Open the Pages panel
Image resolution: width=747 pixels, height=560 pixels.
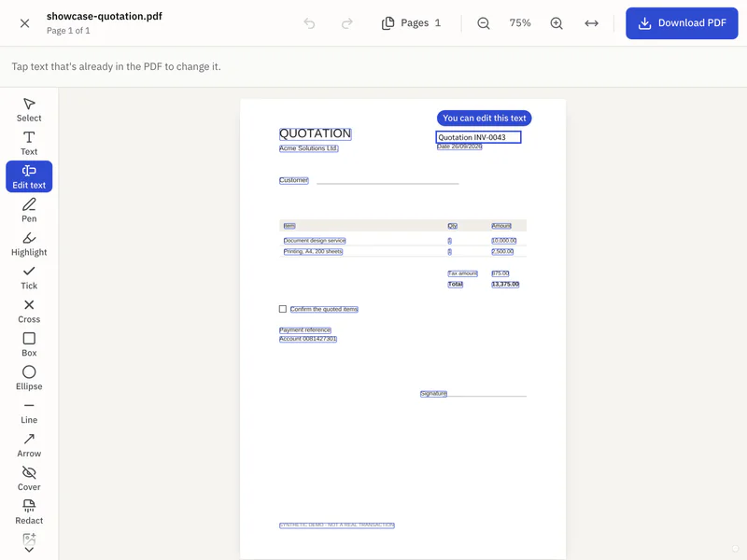[x=412, y=22]
